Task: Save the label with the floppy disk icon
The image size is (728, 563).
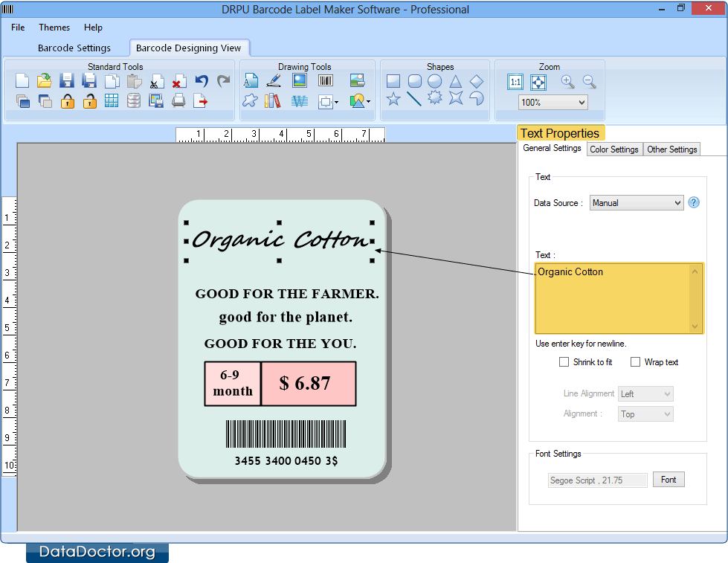Action: click(x=67, y=81)
